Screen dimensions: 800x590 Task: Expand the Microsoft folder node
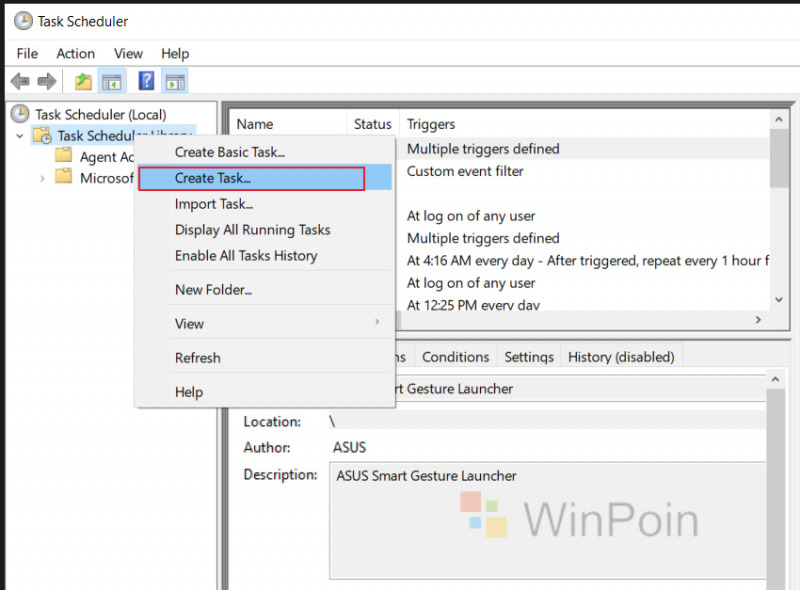(x=42, y=179)
